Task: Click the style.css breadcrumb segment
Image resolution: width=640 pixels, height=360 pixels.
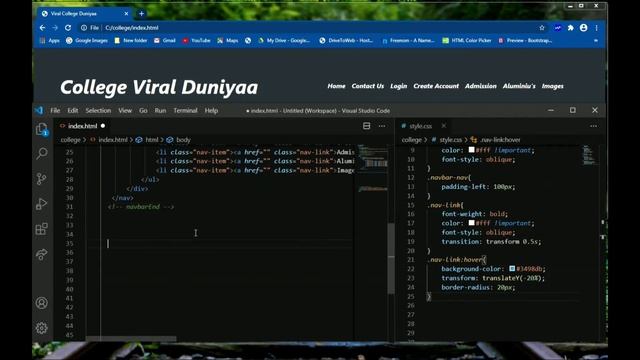Action: click(451, 140)
